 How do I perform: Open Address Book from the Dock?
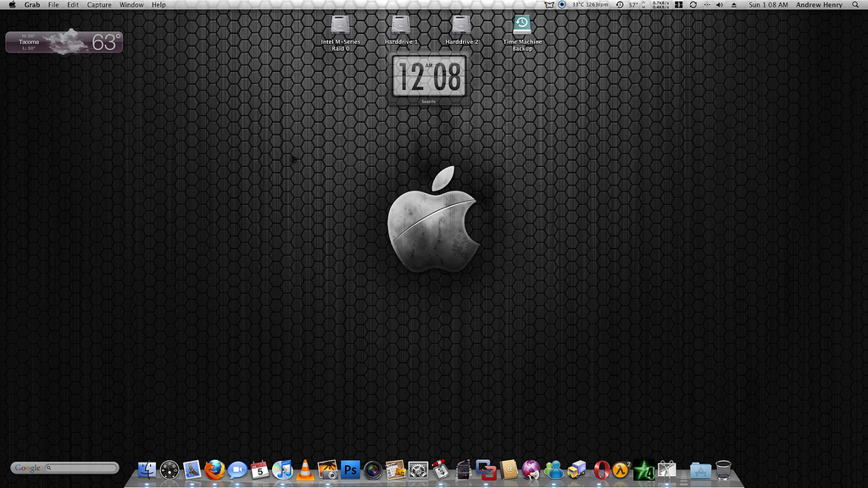pyautogui.click(x=509, y=470)
